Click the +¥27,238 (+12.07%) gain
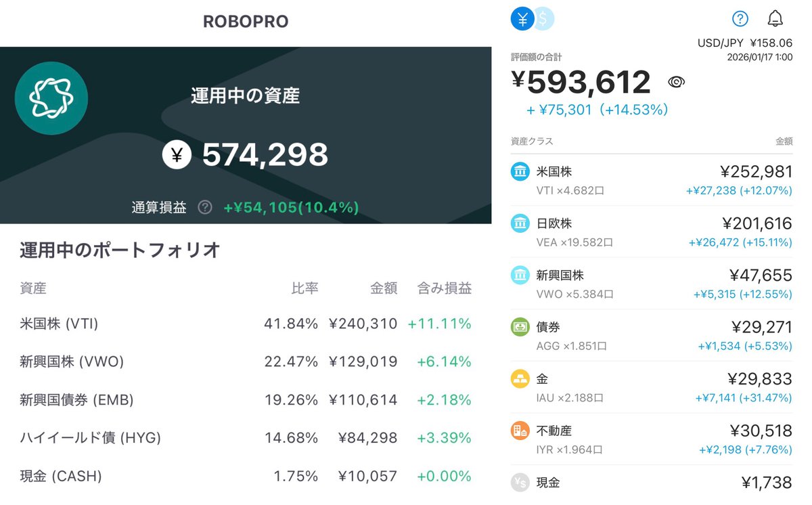The image size is (812, 505). click(739, 191)
